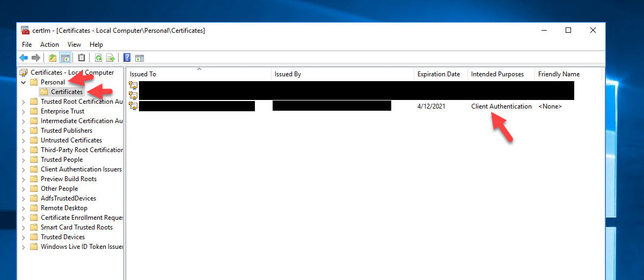Open the View menu
Screen dimensions: 644x280
(74, 45)
